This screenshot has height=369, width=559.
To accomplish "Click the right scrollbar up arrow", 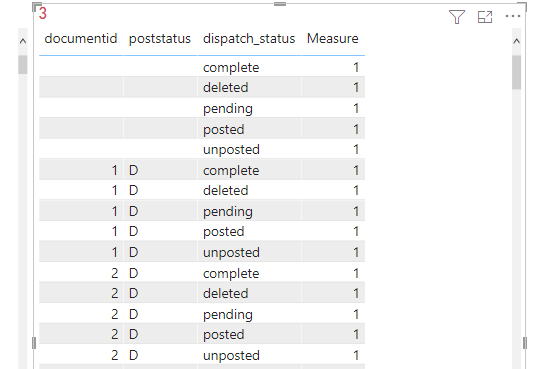I will (516, 41).
